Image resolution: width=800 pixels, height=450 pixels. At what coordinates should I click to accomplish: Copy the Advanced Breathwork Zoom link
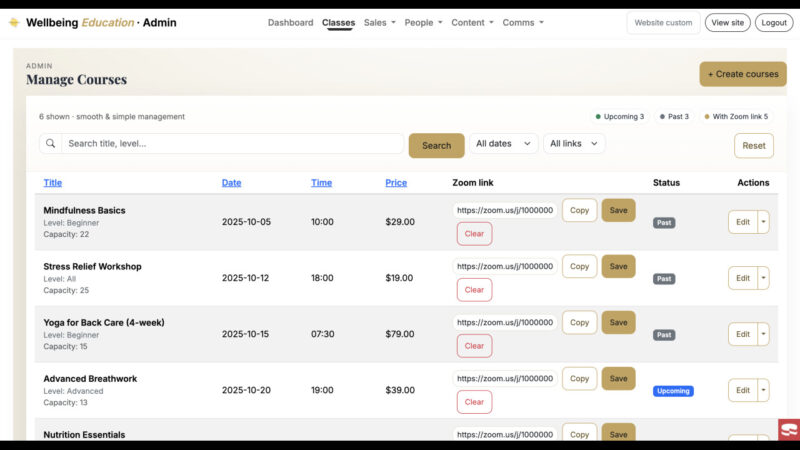point(579,379)
